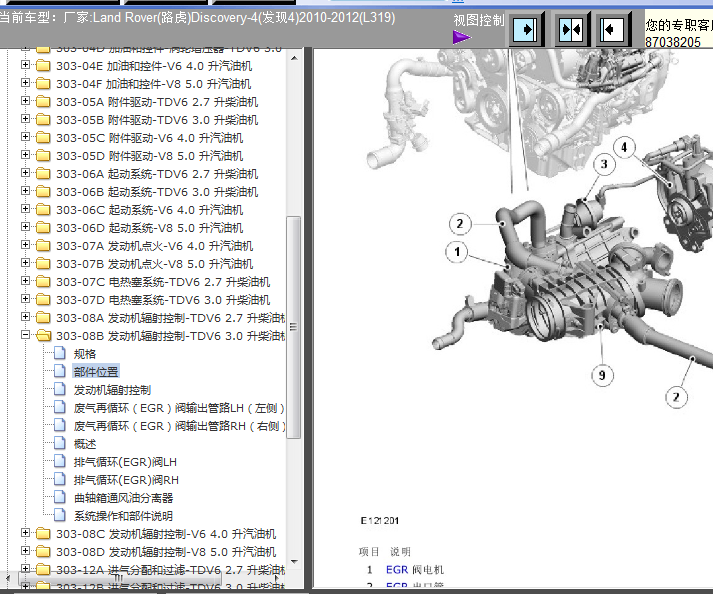Select 303-05D 附件驱动-V8 5.0 升汽油机 label

point(150,156)
